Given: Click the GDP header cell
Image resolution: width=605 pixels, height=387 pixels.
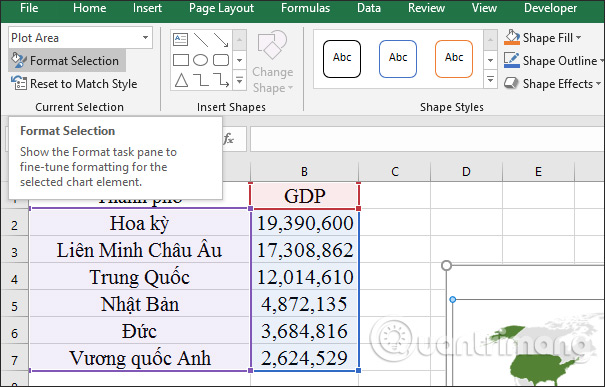Looking at the screenshot, I should point(304,196).
